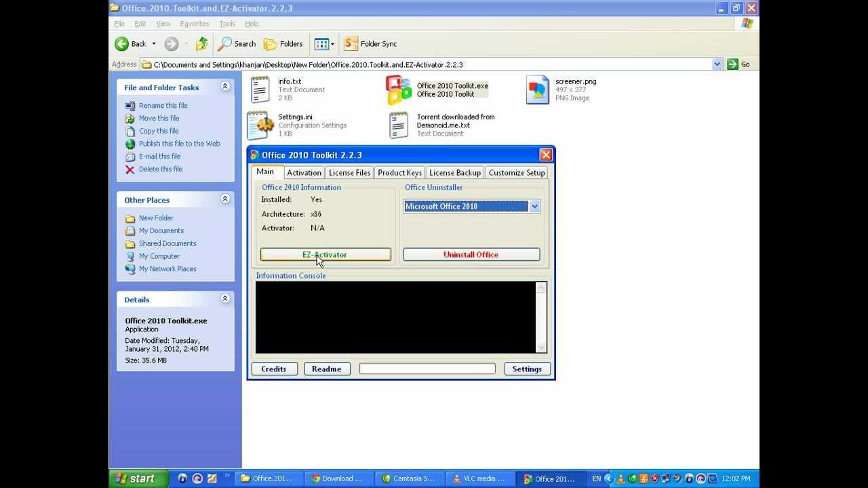The height and width of the screenshot is (488, 868).
Task: Click Move this file link
Action: point(159,119)
